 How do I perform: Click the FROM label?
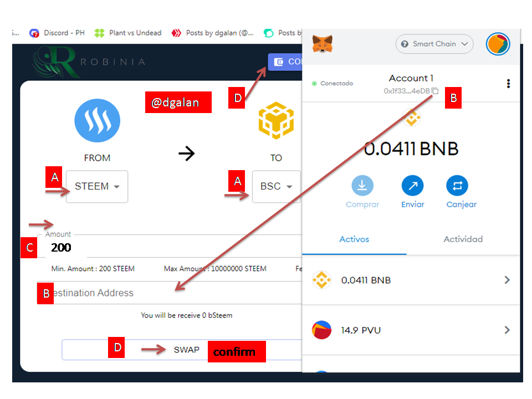(97, 158)
